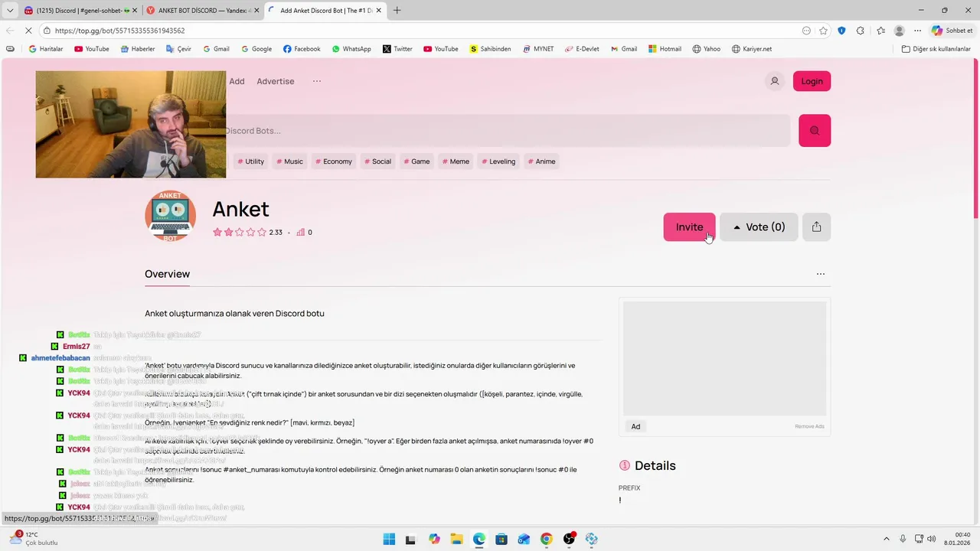The width and height of the screenshot is (980, 551).
Task: Invite the Anket bot
Action: click(x=689, y=227)
